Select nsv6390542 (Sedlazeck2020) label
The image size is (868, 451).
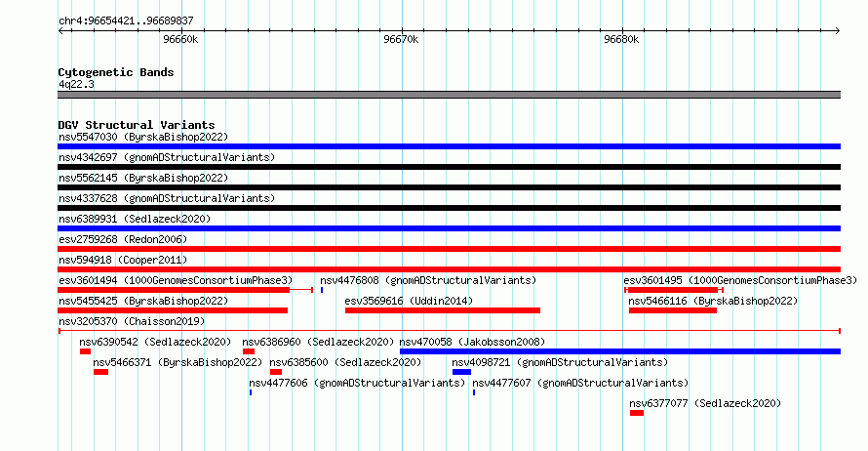[x=155, y=342]
